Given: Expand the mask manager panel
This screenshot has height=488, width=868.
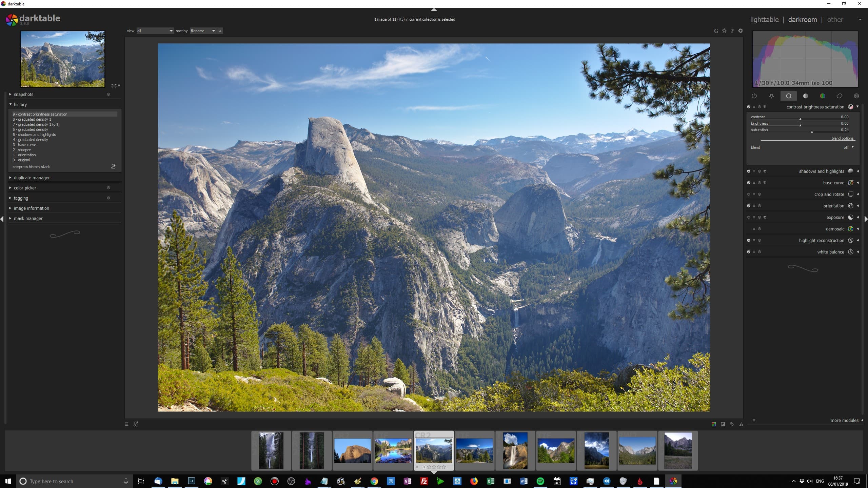Looking at the screenshot, I should point(28,218).
